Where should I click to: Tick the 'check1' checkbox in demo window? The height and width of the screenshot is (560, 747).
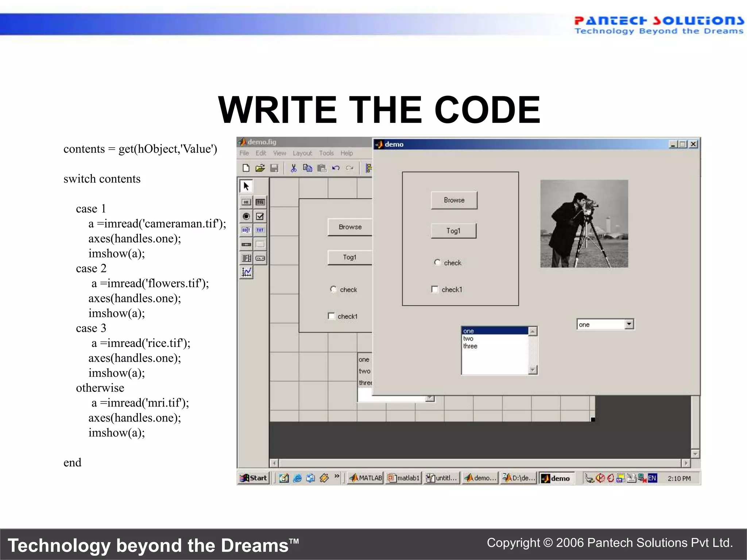[435, 289]
